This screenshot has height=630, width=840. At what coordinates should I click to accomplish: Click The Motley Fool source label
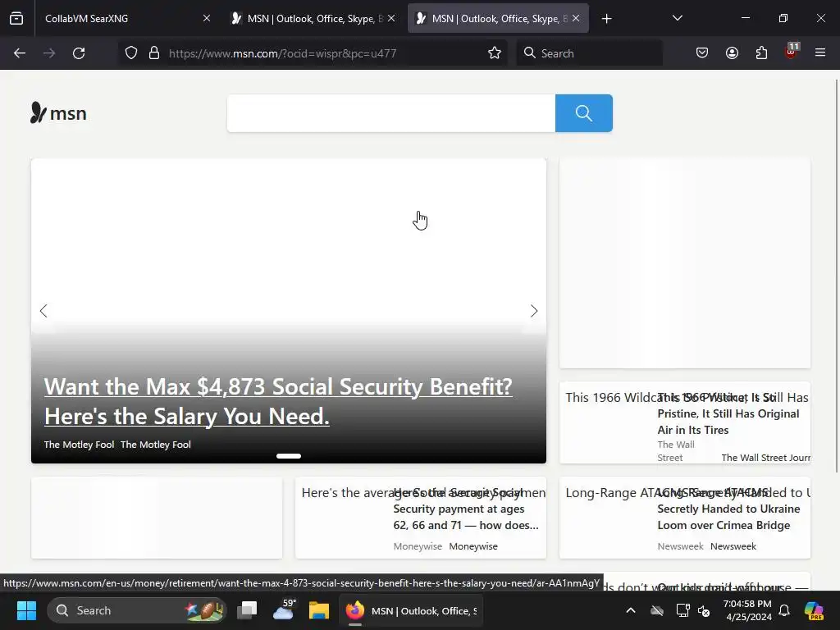click(79, 445)
